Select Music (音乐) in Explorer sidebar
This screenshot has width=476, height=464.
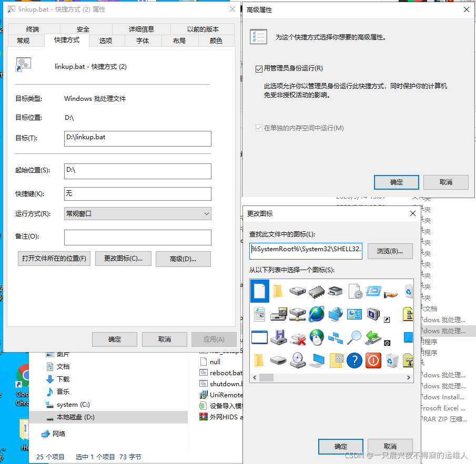pos(58,392)
